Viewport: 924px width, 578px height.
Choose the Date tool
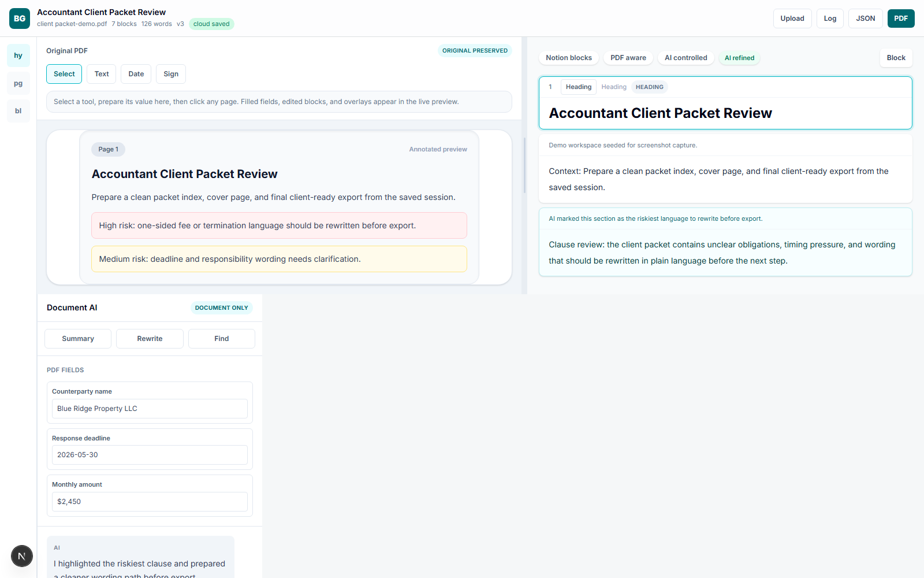pyautogui.click(x=136, y=74)
